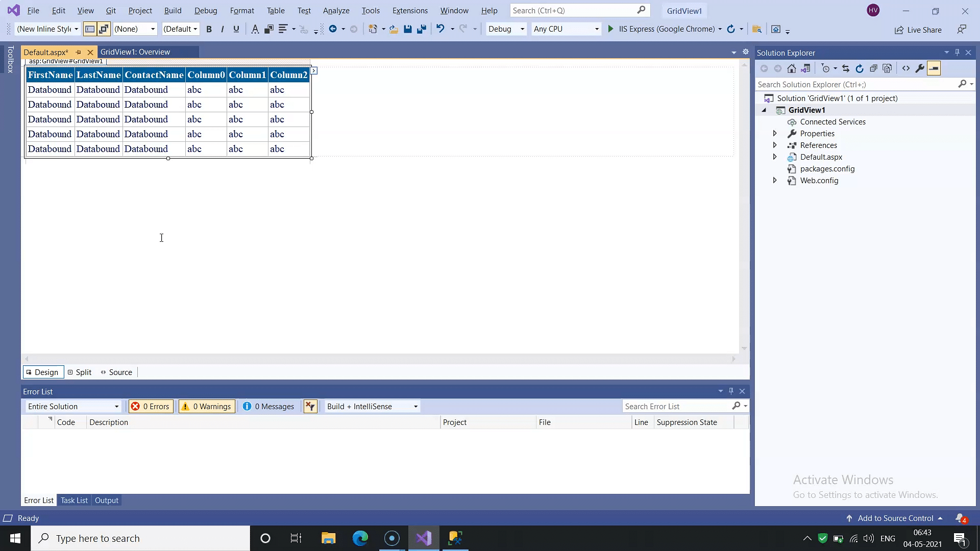The image size is (980, 551).
Task: Click the Build menu item
Action: click(173, 10)
